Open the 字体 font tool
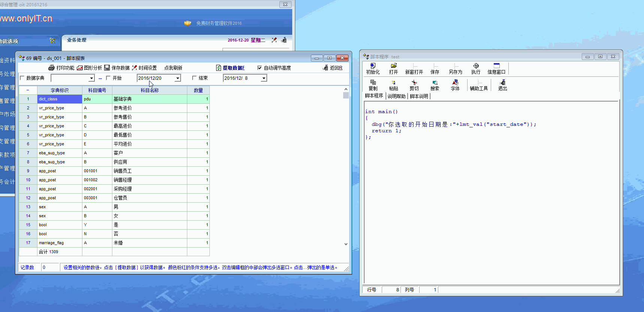Viewport: 644px width, 312px height. pyautogui.click(x=455, y=82)
